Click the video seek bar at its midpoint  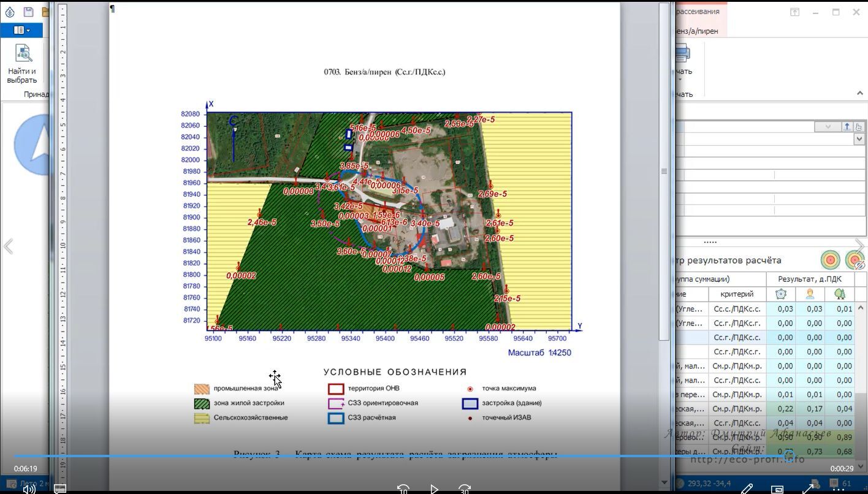434,456
